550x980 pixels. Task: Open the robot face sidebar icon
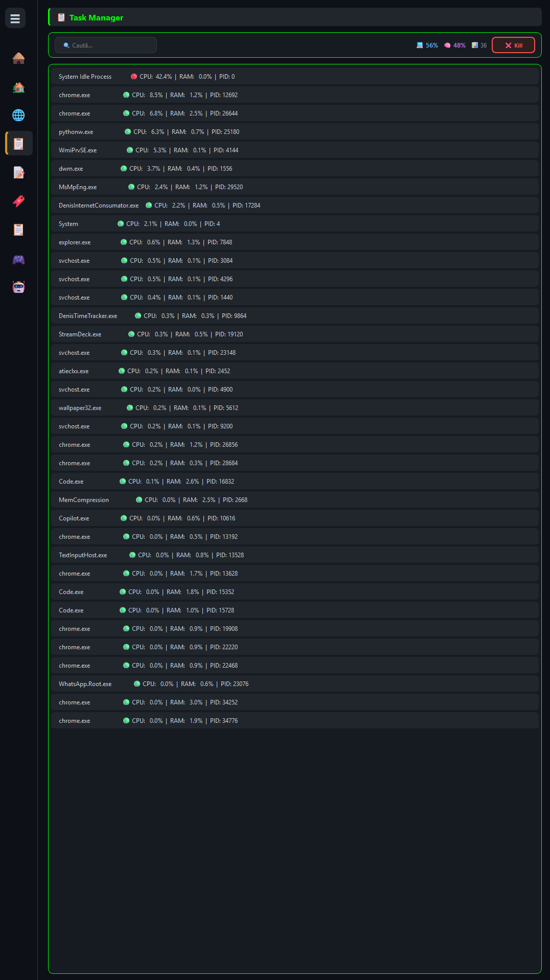coord(18,287)
